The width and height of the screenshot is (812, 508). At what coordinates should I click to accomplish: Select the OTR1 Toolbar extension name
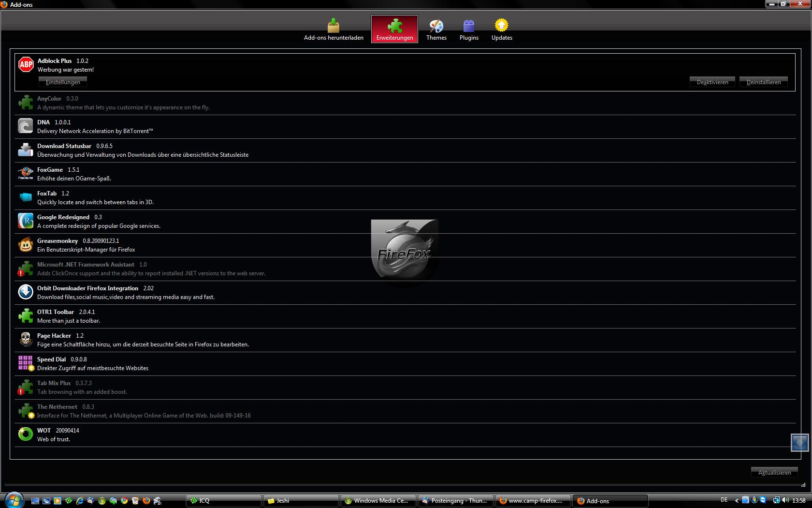click(56, 312)
